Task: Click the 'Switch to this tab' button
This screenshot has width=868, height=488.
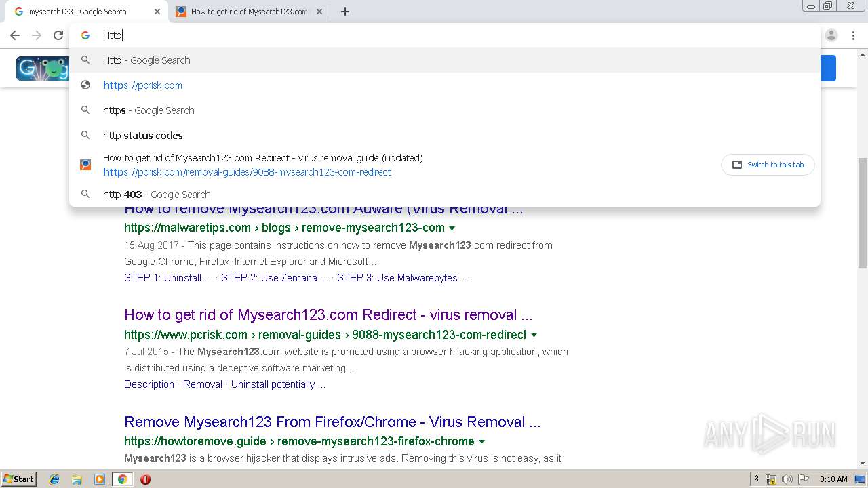Action: [x=768, y=165]
